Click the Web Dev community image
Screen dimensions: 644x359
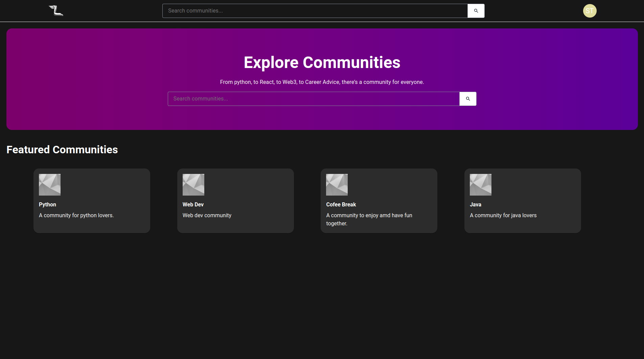tap(193, 184)
